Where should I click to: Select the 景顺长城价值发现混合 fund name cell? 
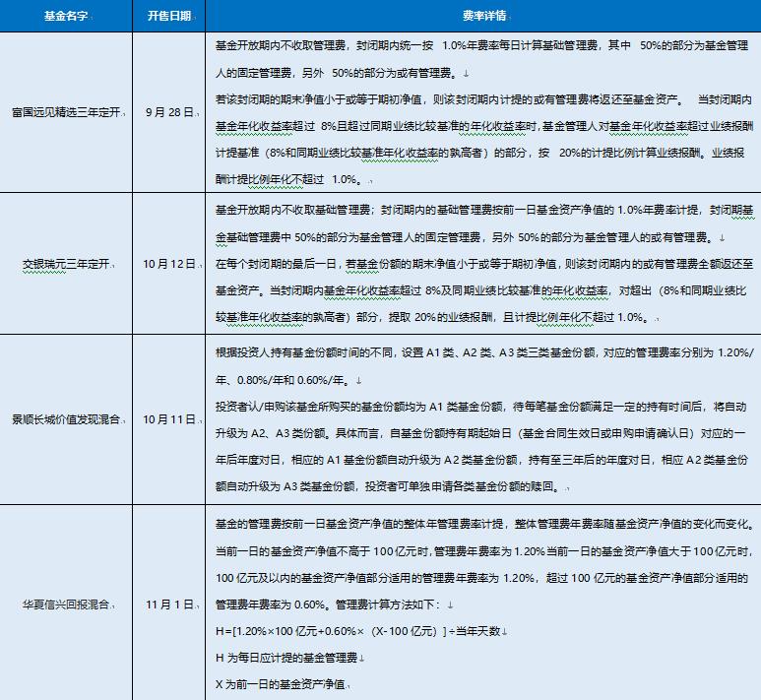65,419
